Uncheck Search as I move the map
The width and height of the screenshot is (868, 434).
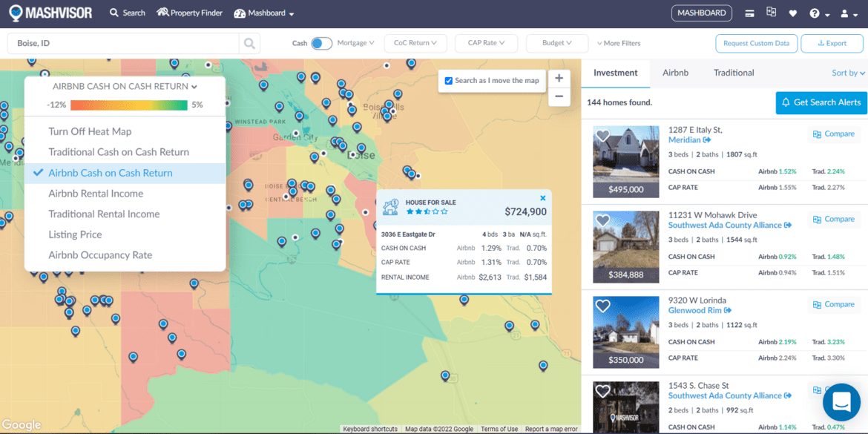[x=449, y=81]
